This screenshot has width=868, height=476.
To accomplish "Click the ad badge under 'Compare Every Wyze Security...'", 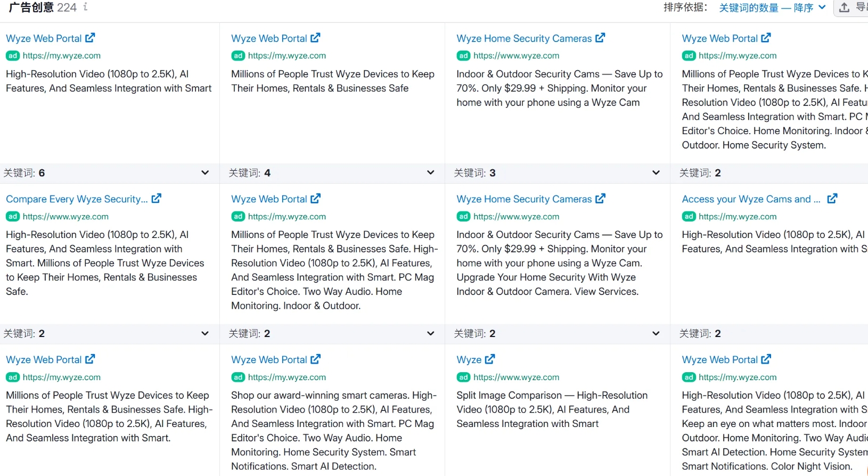I will [x=13, y=217].
